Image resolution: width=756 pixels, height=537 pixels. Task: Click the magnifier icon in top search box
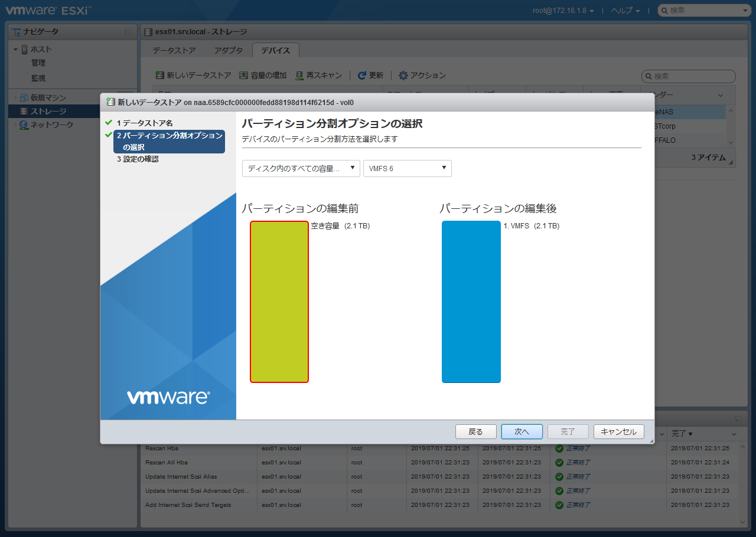click(664, 11)
